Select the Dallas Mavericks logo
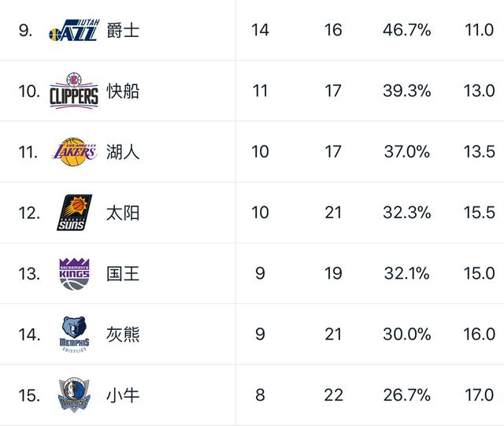The image size is (504, 426). click(x=74, y=395)
